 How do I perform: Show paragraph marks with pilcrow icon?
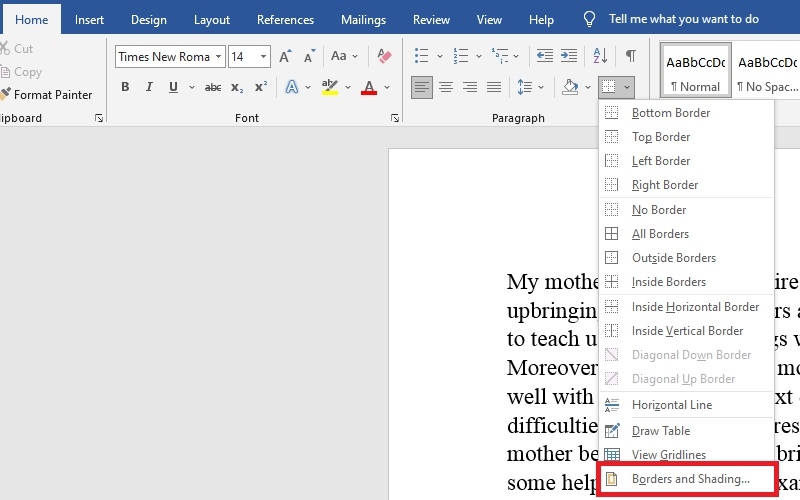pyautogui.click(x=630, y=56)
